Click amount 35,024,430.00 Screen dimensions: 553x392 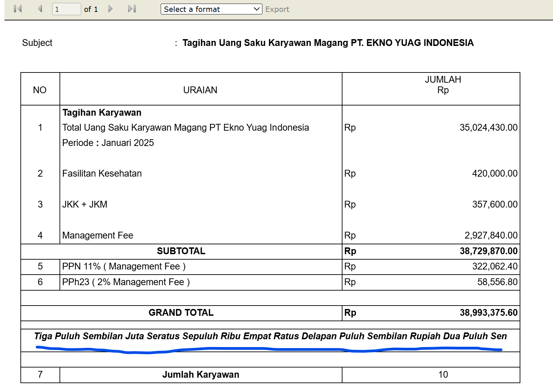click(x=488, y=128)
